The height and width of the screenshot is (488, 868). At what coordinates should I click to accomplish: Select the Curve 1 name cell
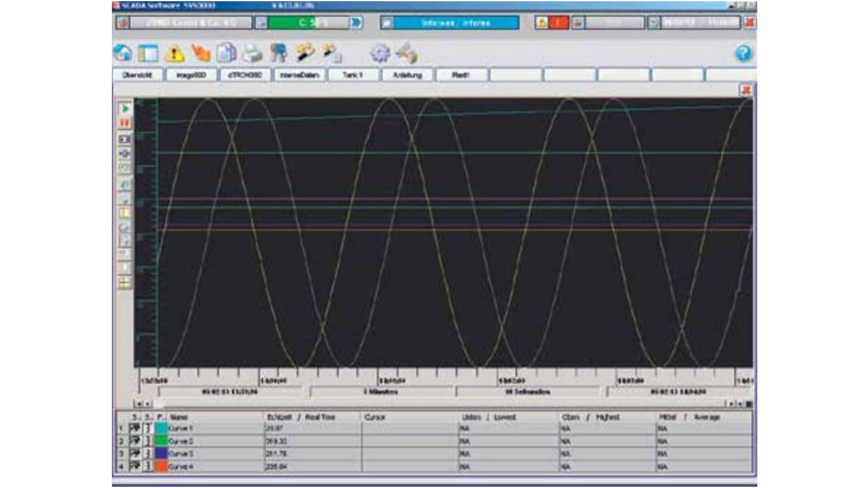[x=215, y=429]
